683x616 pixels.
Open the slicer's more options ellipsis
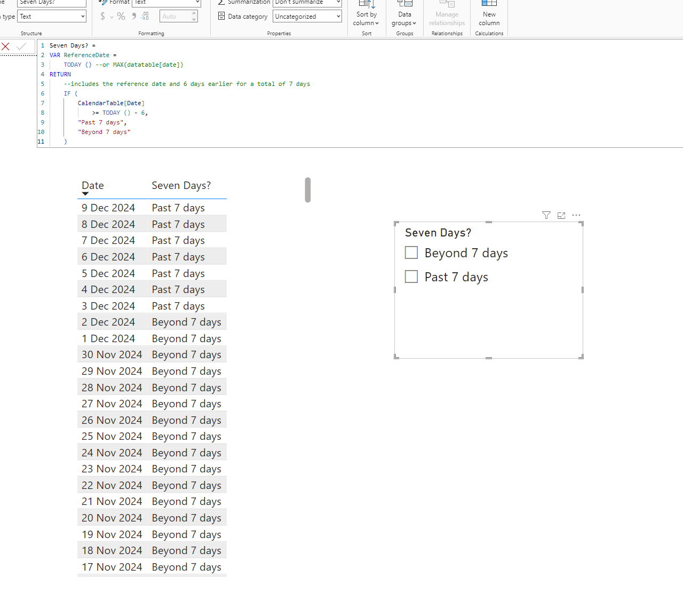pos(576,215)
